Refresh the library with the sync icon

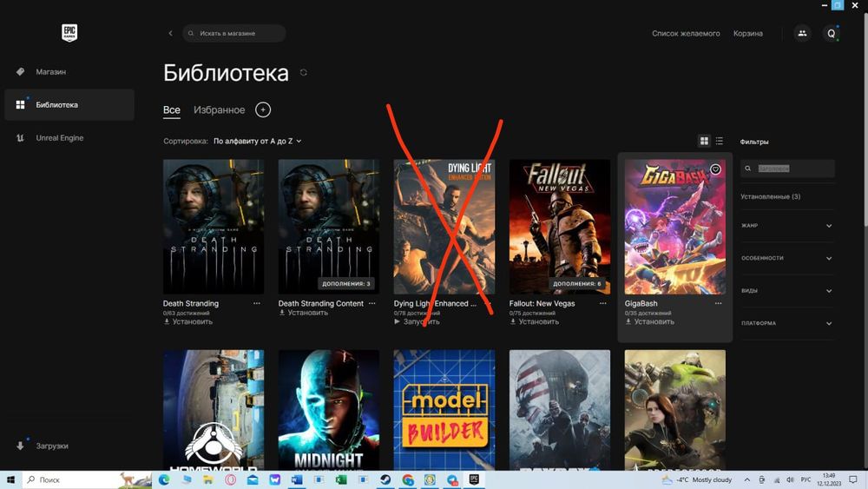303,73
